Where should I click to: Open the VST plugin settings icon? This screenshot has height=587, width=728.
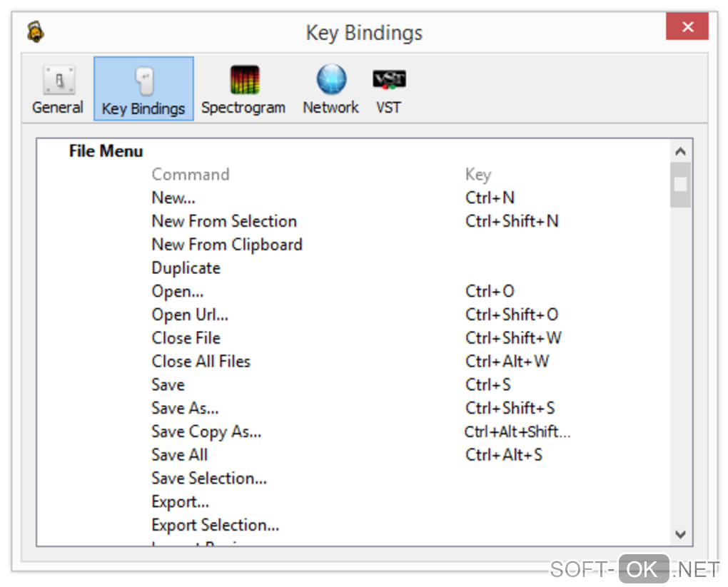coord(389,80)
